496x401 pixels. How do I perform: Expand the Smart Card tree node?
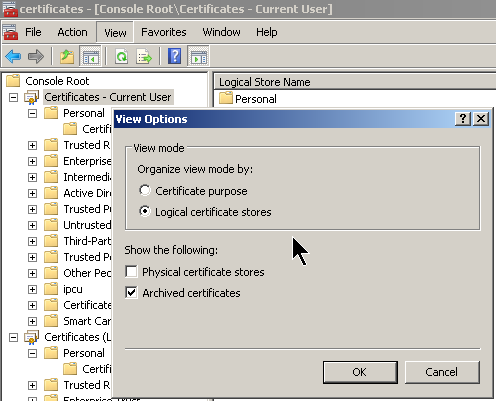[x=32, y=321]
